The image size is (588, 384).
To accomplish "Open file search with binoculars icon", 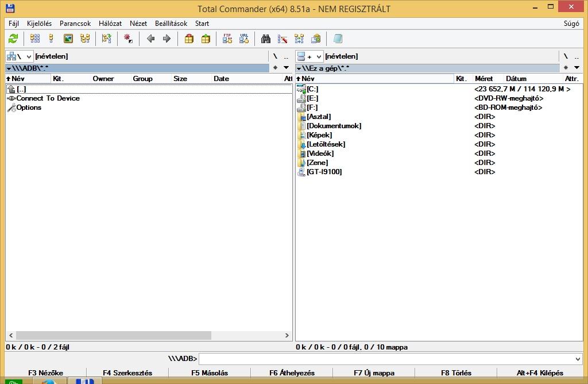I will coord(266,39).
